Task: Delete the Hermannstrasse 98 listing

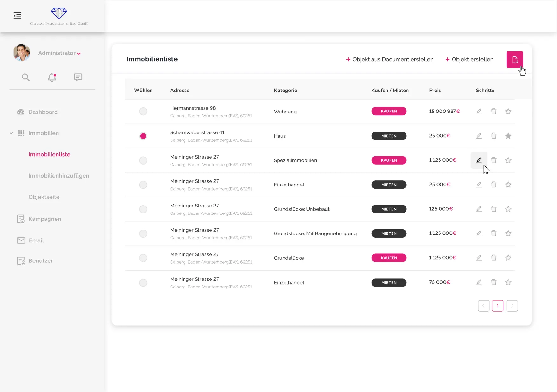Action: click(493, 111)
